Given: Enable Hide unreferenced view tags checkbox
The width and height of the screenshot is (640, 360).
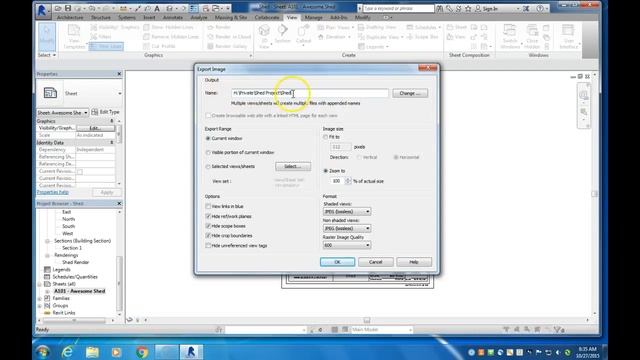Looking at the screenshot, I should click(x=208, y=246).
